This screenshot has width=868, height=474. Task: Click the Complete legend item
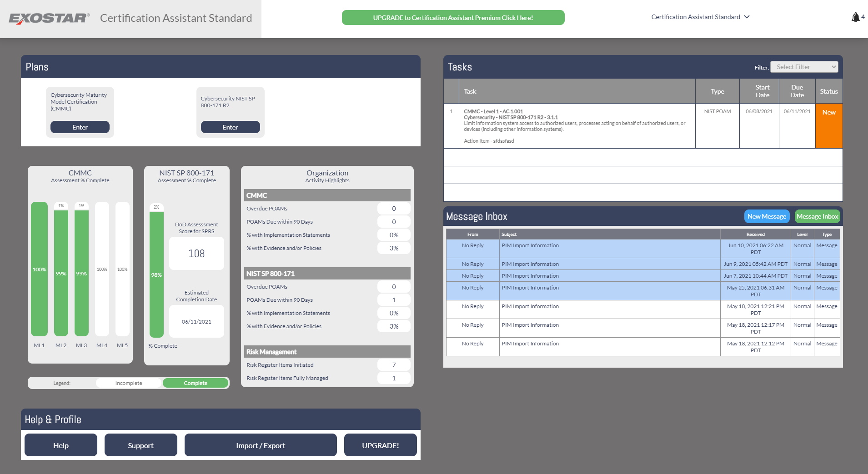pyautogui.click(x=196, y=383)
